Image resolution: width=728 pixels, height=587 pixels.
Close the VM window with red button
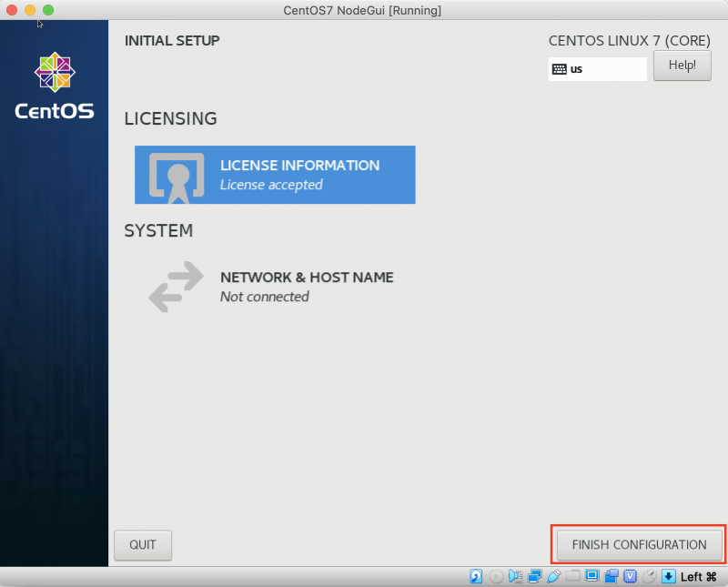click(12, 10)
